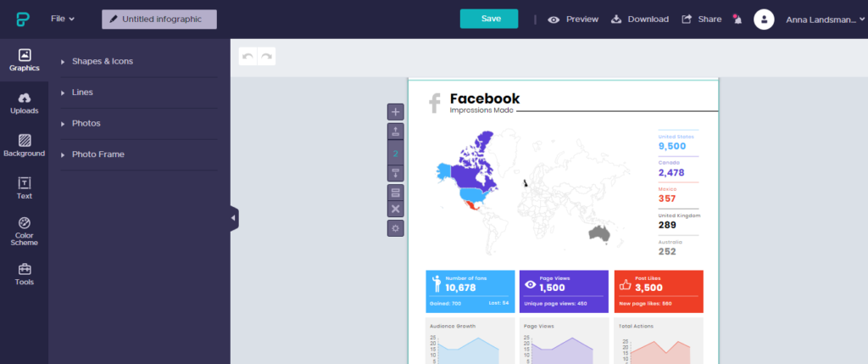Viewport: 868px width, 364px height.
Task: Click the Piktochart logo icon
Action: (x=23, y=19)
